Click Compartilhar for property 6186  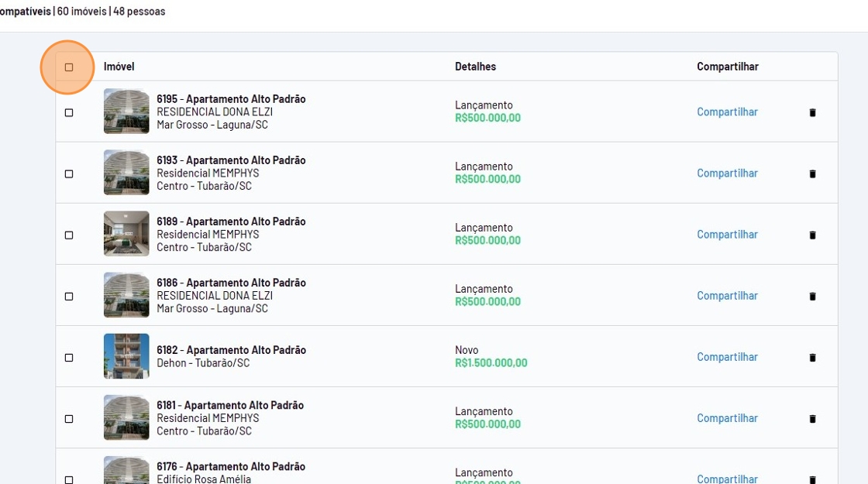(x=727, y=296)
